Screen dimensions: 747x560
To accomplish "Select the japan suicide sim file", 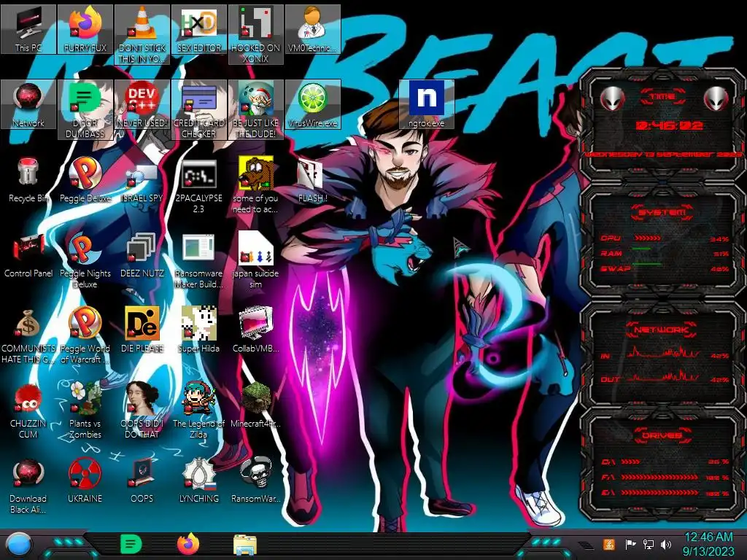I will (x=256, y=260).
